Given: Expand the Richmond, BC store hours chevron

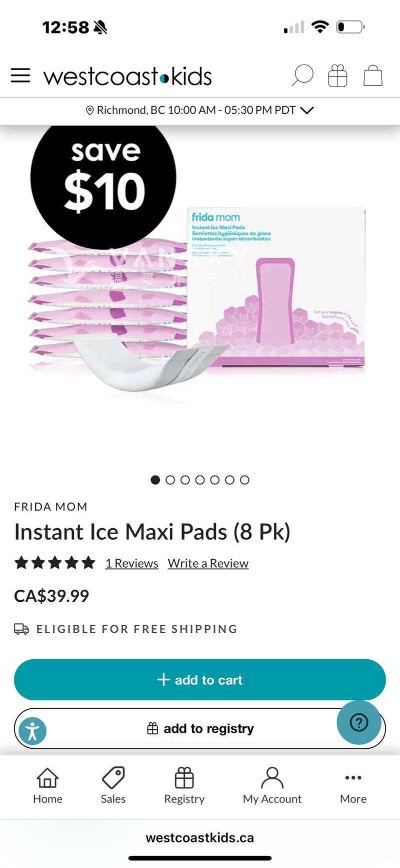Looking at the screenshot, I should (307, 110).
